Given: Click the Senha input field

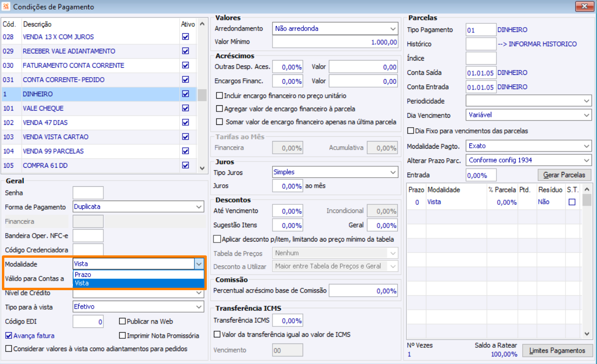Looking at the screenshot, I should coord(88,193).
